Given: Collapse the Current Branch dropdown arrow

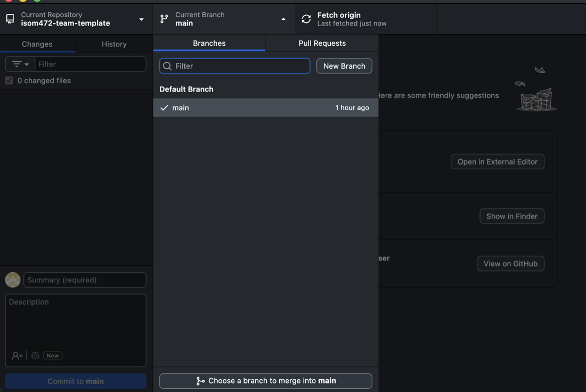Looking at the screenshot, I should click(283, 19).
